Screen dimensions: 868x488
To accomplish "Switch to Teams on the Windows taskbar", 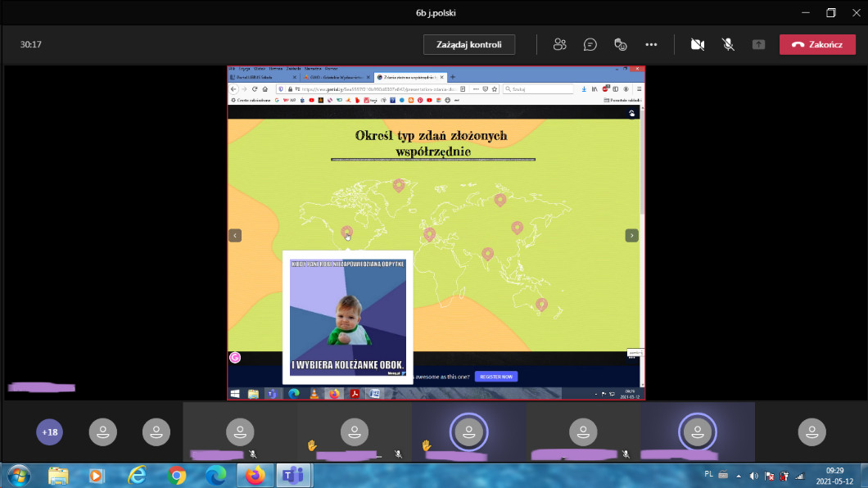I will (x=292, y=475).
